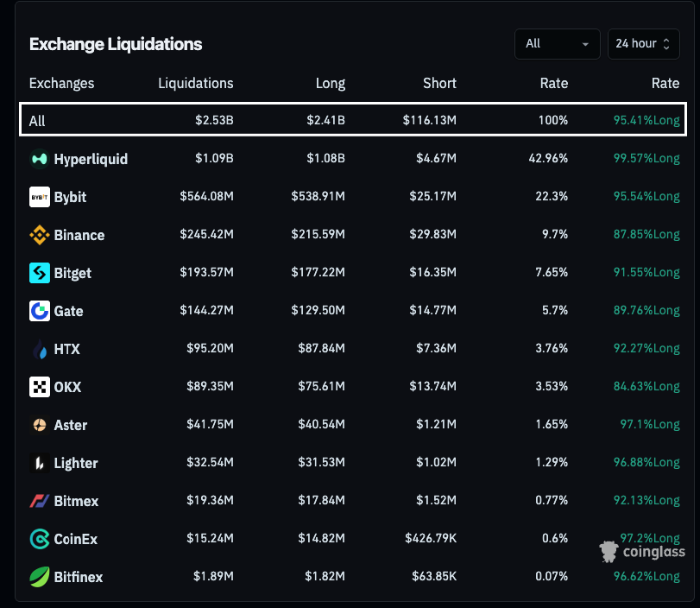Click total short value $116.13M
Viewport: 700px width, 608px height.
[x=430, y=120]
